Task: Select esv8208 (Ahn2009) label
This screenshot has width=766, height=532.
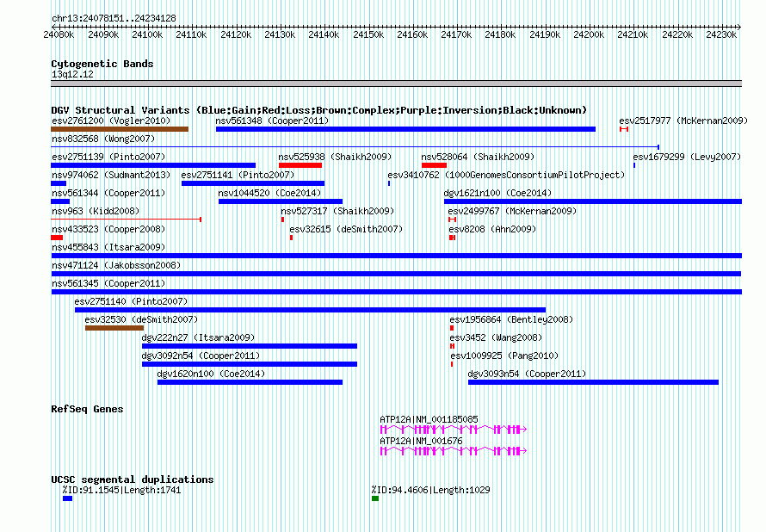Action: pyautogui.click(x=492, y=229)
